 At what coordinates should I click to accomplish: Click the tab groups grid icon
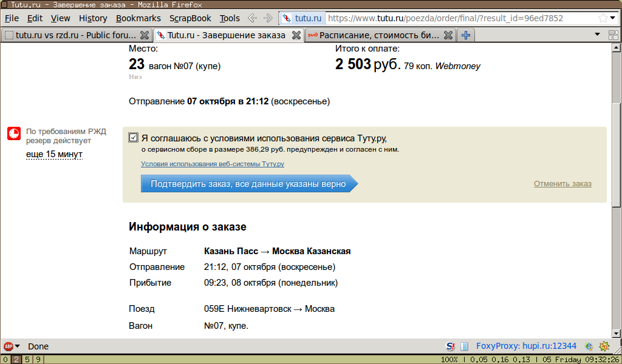click(613, 35)
